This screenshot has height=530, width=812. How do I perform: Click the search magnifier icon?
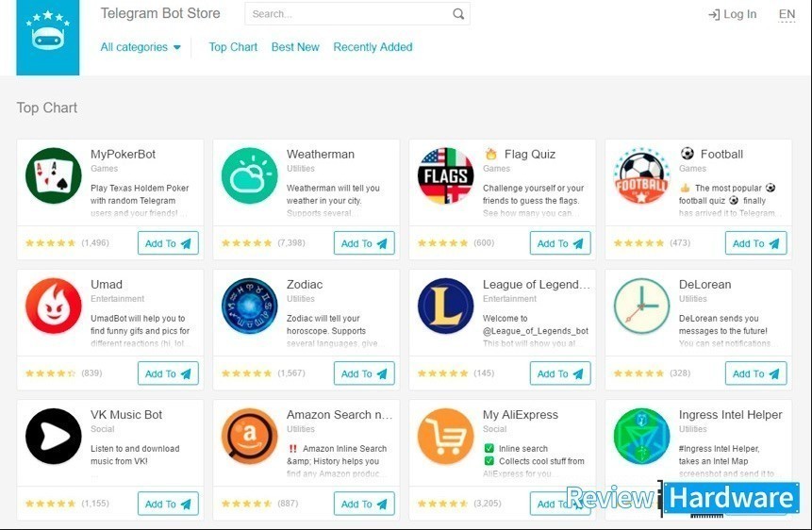[x=458, y=14]
